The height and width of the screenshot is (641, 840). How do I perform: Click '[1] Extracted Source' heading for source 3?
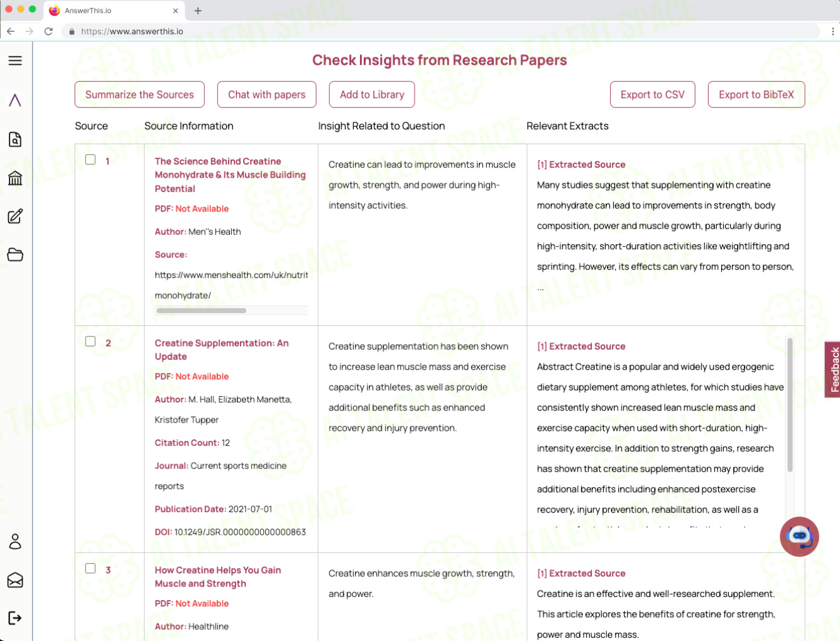tap(581, 573)
